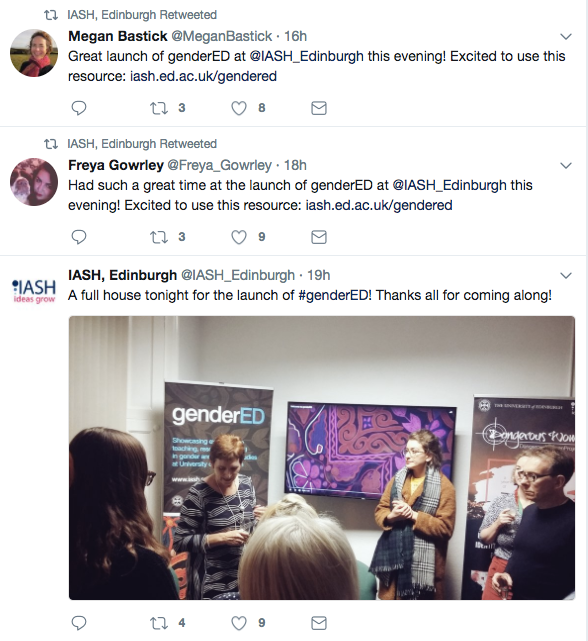Like Freya Gowrley's tweet
The width and height of the screenshot is (588, 641).
239,237
